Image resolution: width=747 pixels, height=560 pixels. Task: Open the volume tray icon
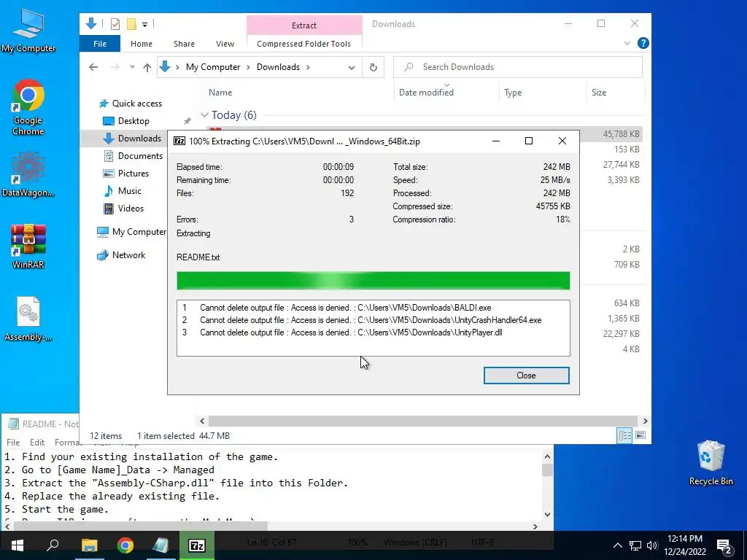click(x=652, y=545)
